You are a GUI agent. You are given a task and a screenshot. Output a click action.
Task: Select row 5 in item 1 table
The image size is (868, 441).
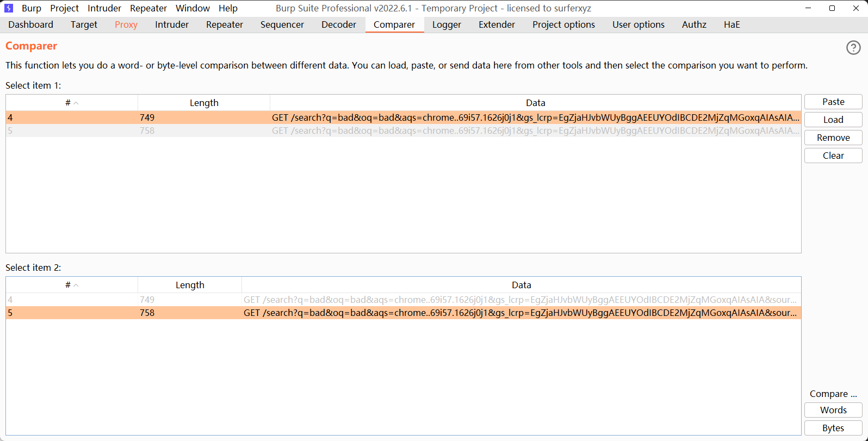(x=404, y=131)
